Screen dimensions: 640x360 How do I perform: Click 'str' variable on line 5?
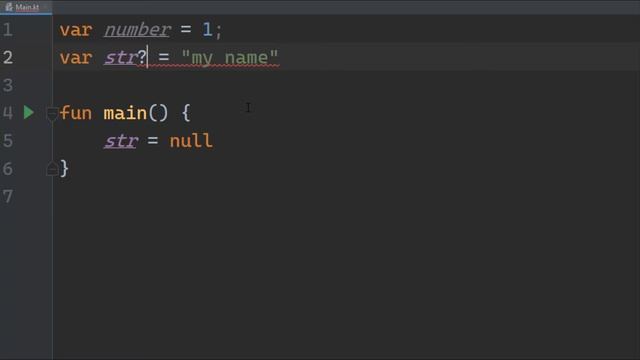[x=121, y=141]
